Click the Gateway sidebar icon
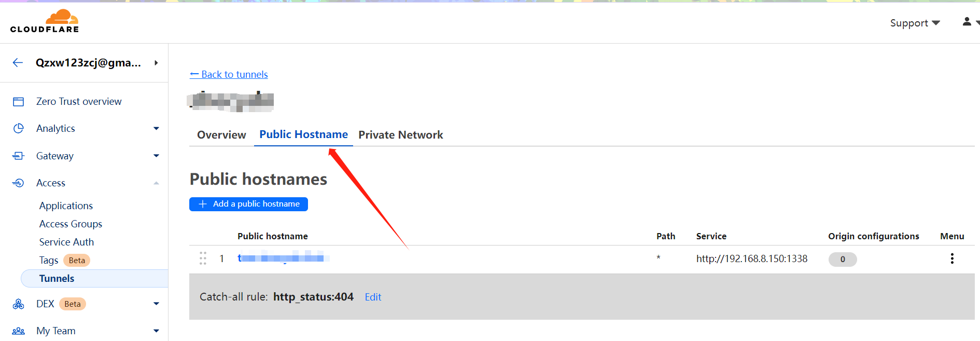The width and height of the screenshot is (980, 341). (19, 156)
